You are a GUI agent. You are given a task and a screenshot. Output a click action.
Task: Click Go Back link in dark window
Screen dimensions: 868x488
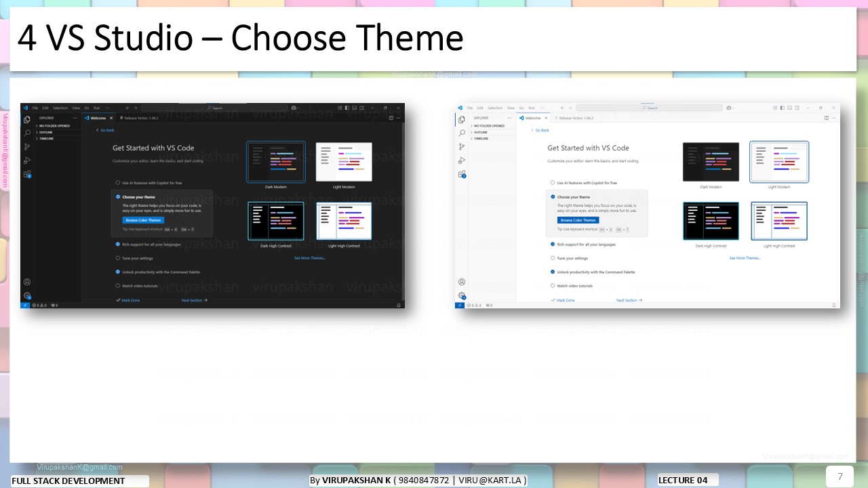[105, 130]
